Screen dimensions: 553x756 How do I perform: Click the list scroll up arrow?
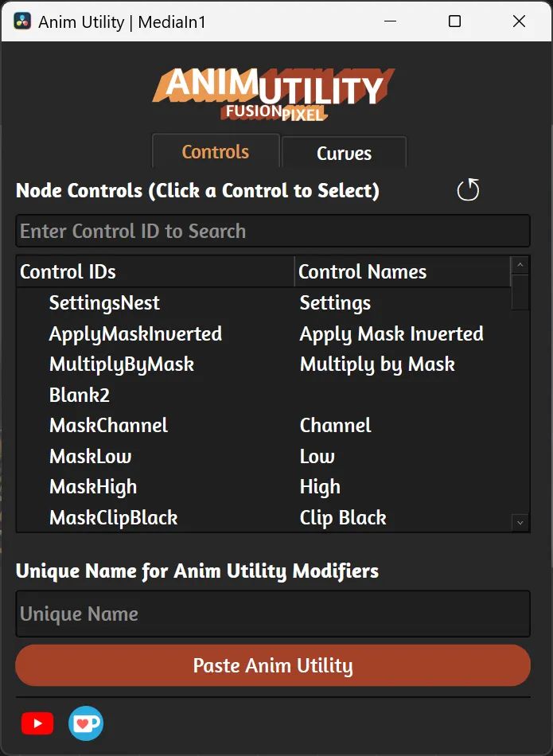pyautogui.click(x=520, y=265)
